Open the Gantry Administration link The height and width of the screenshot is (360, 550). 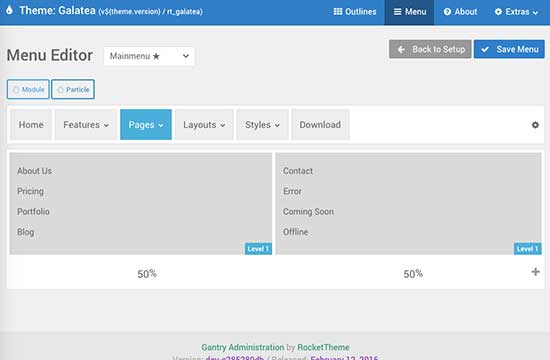[x=243, y=347]
